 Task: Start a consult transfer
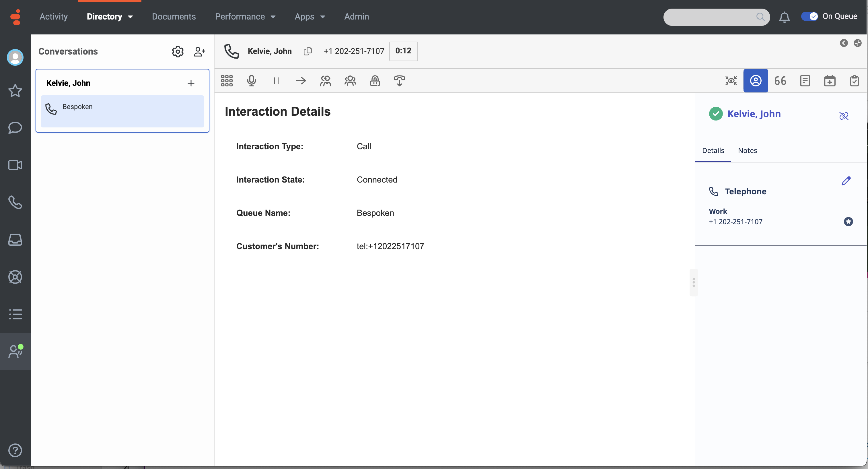326,81
